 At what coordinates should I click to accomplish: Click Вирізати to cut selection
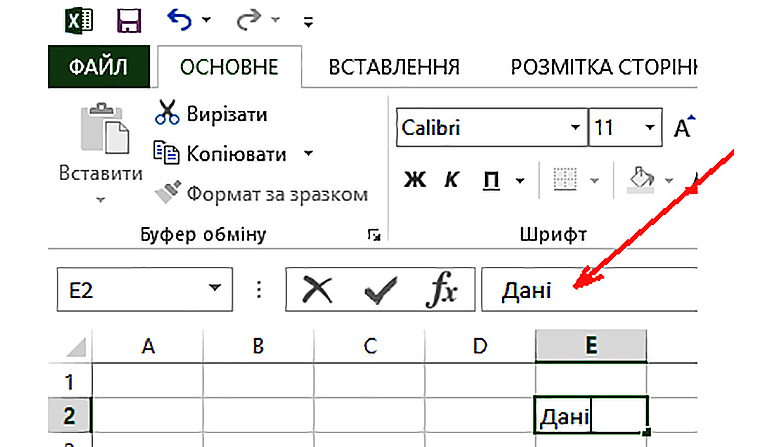[227, 114]
